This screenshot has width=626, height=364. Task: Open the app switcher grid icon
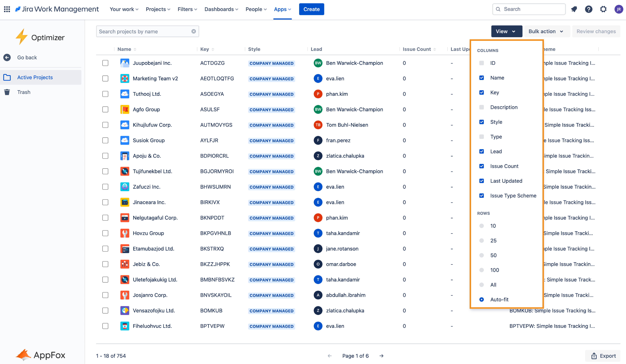pos(7,9)
